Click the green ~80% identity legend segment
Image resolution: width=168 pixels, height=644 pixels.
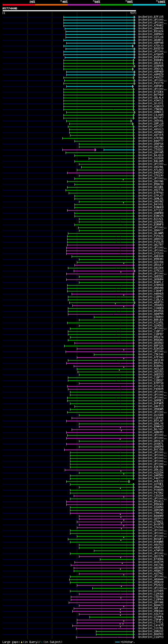click(x=116, y=5)
